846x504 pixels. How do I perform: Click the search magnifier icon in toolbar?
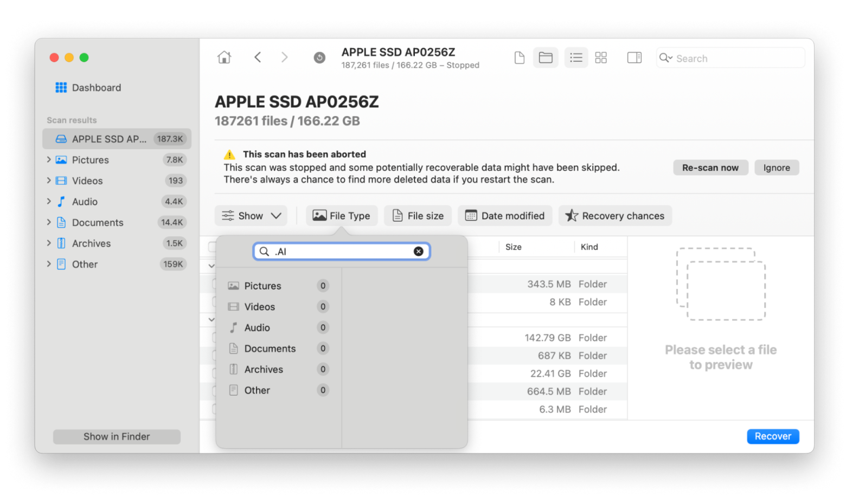[x=664, y=58]
